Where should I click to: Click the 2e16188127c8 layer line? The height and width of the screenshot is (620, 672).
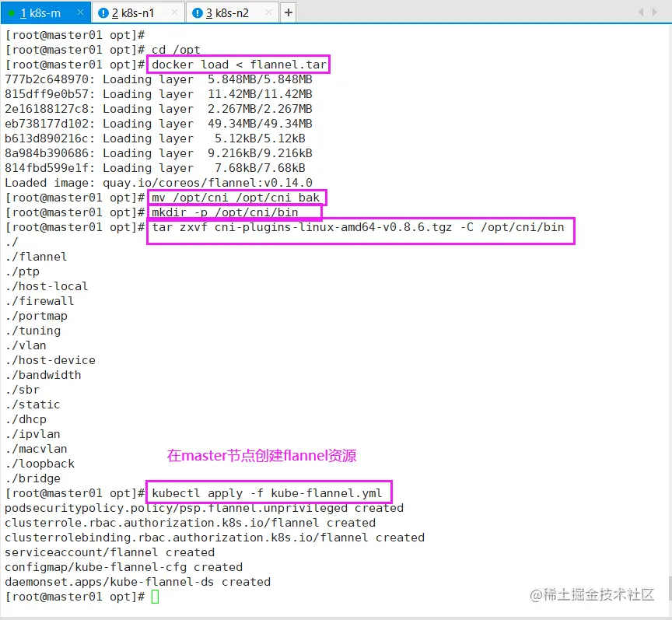click(159, 109)
